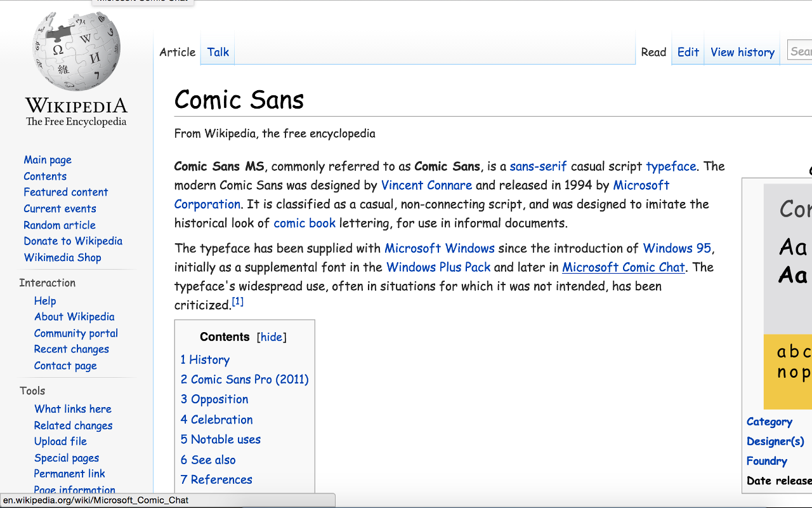Open Related changes tool link
The width and height of the screenshot is (812, 508).
[x=74, y=425]
